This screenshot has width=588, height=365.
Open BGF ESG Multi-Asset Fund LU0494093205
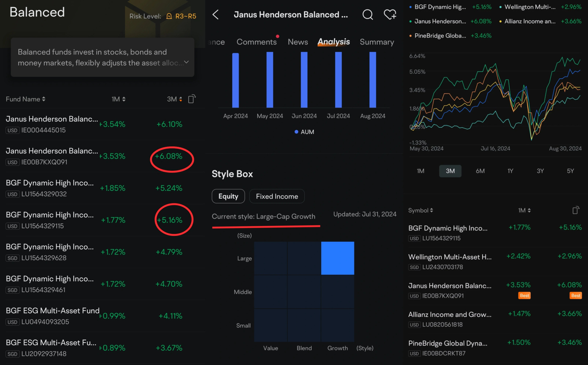pos(103,316)
